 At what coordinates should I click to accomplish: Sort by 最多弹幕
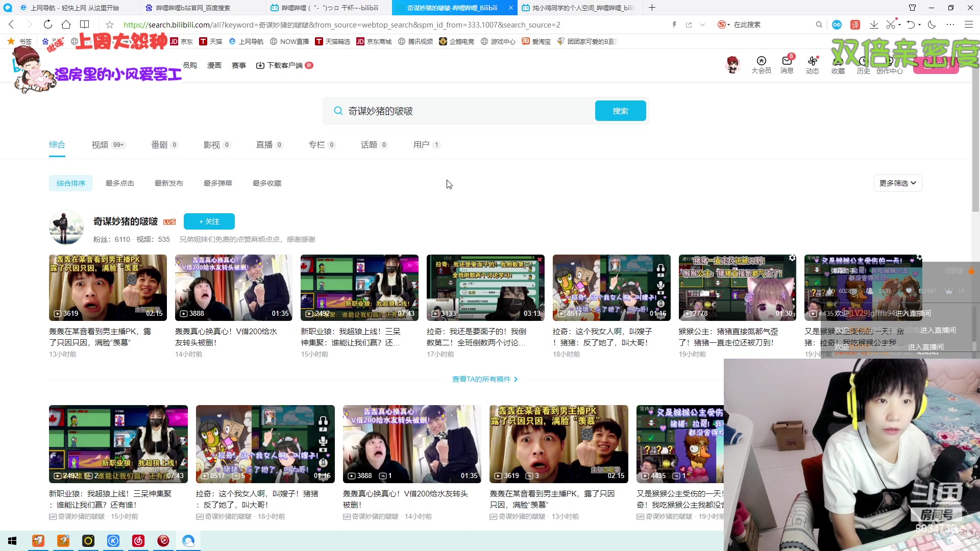point(218,183)
